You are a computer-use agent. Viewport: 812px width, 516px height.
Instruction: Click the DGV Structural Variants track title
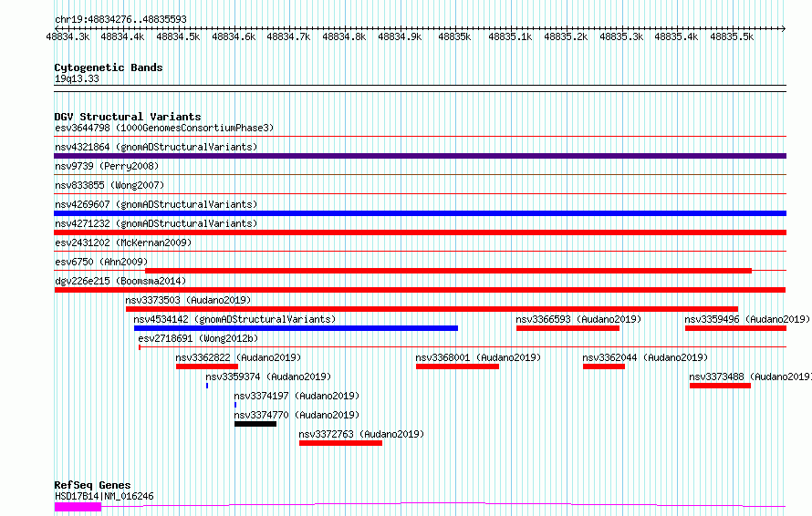pyautogui.click(x=128, y=117)
